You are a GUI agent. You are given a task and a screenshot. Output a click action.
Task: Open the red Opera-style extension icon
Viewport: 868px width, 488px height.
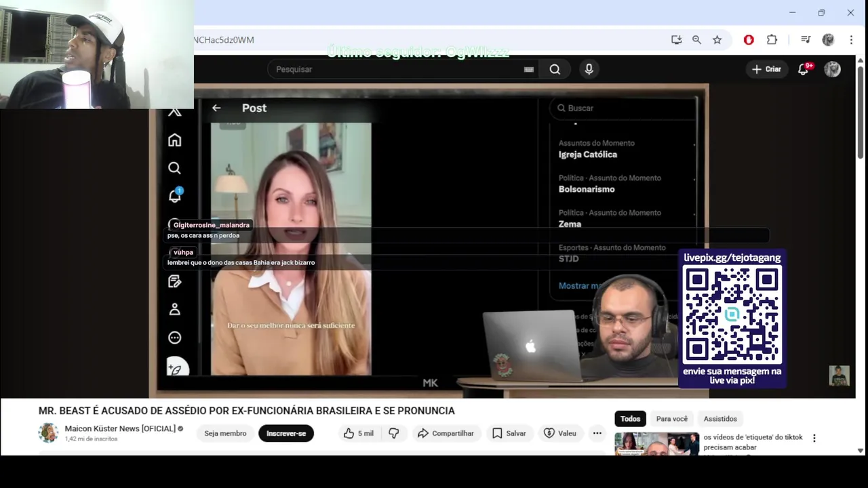coord(749,40)
